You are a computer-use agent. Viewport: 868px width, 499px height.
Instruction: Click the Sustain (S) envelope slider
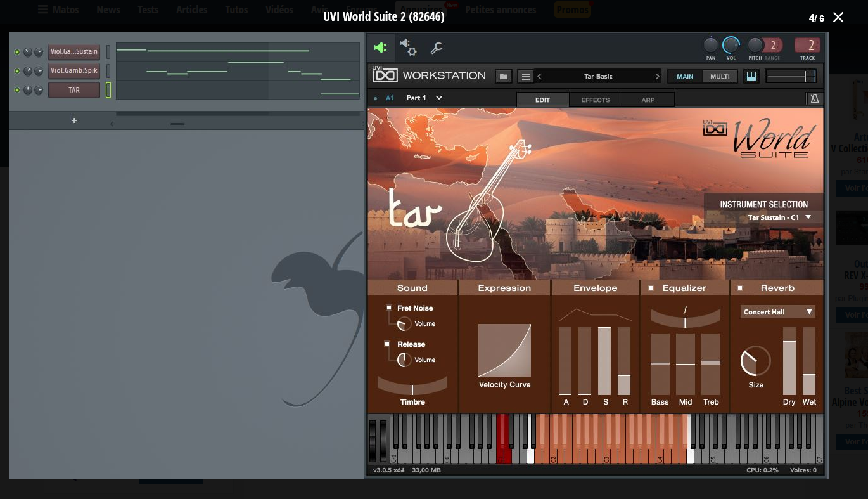[x=605, y=361]
